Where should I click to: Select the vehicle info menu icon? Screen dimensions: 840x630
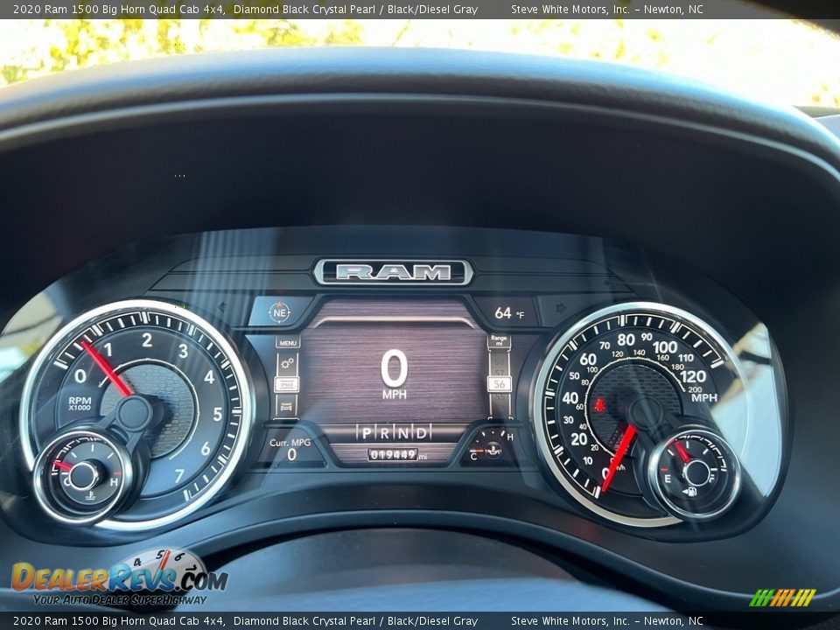[x=287, y=405]
